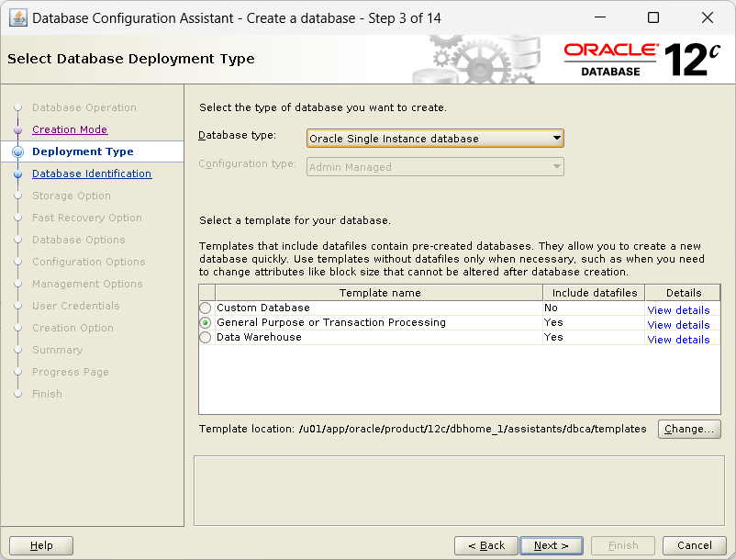Click the Creation Option step label
Screen dimensions: 736x560
[72, 328]
